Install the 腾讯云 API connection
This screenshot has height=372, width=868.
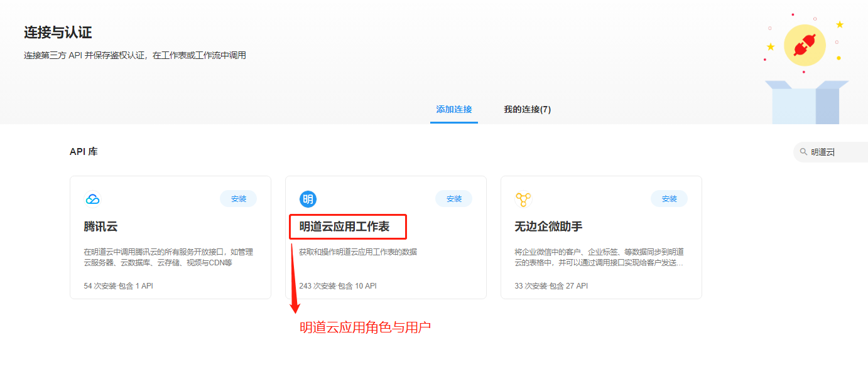238,199
